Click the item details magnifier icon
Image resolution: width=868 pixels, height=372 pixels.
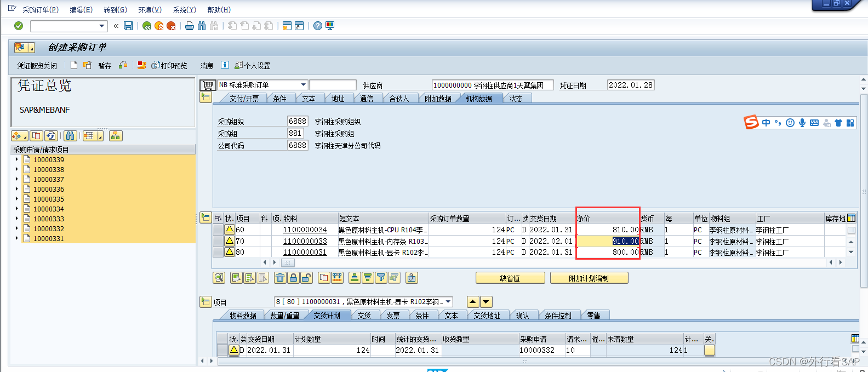[x=219, y=278]
